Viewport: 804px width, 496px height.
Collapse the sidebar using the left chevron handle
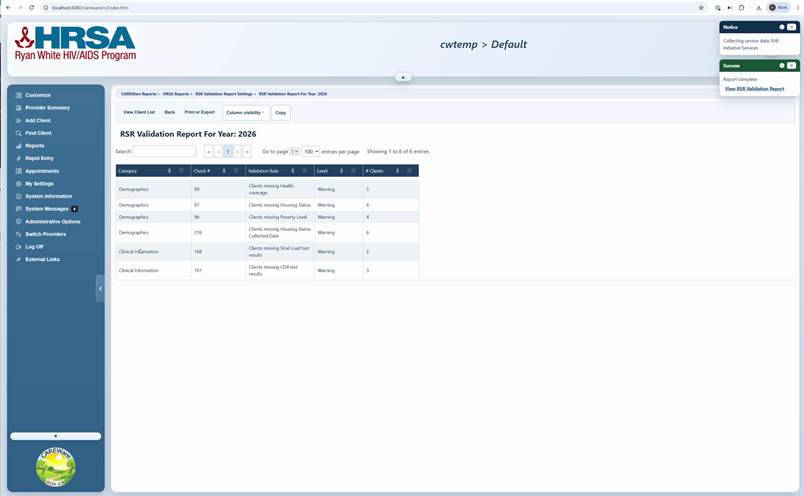100,289
